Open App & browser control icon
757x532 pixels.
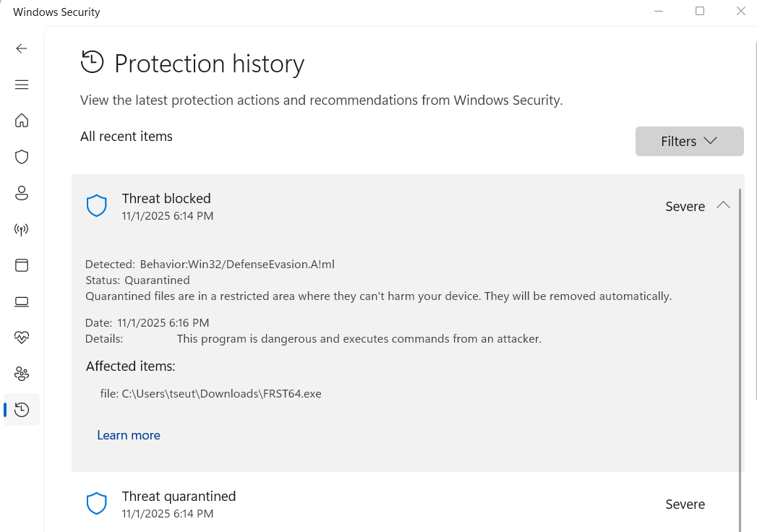click(22, 265)
